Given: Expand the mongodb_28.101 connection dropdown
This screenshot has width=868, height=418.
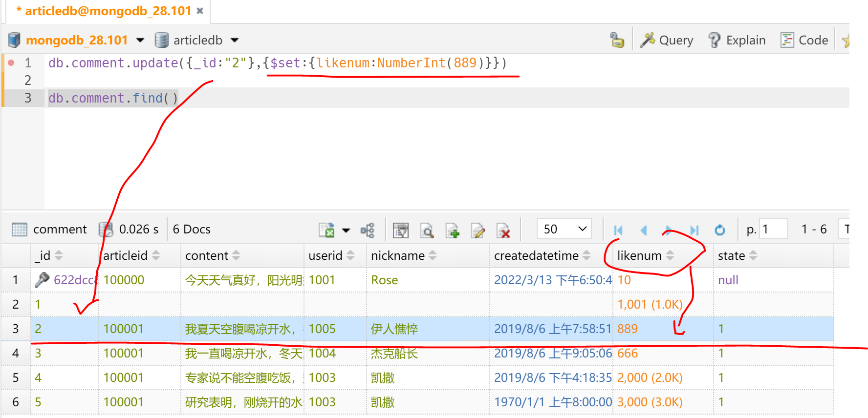Looking at the screenshot, I should coord(140,40).
